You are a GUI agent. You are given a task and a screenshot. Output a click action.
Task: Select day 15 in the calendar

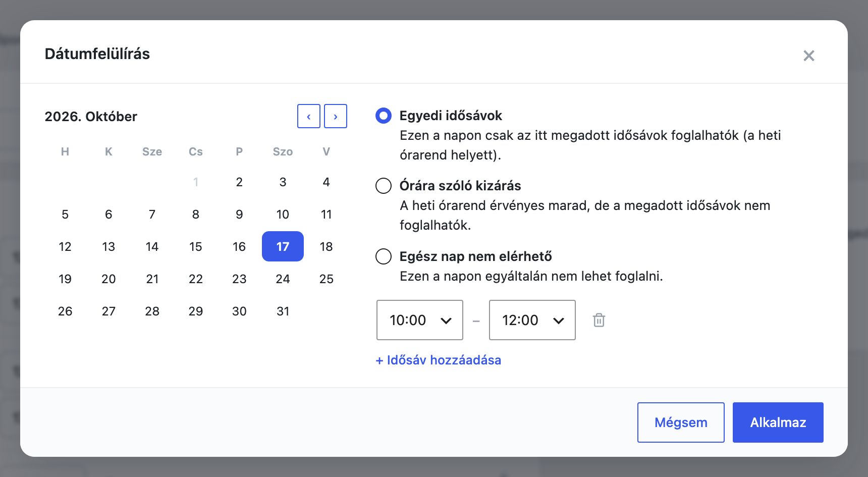[x=196, y=246]
